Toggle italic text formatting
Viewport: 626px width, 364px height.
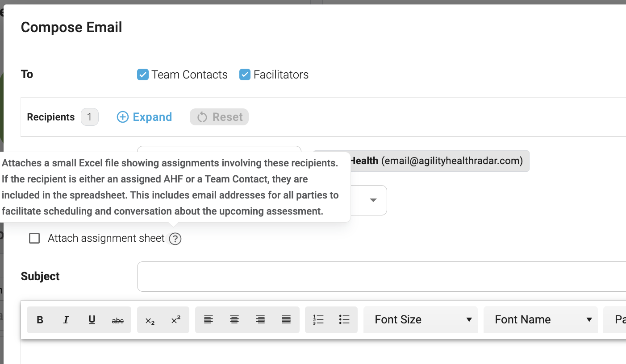click(x=66, y=320)
